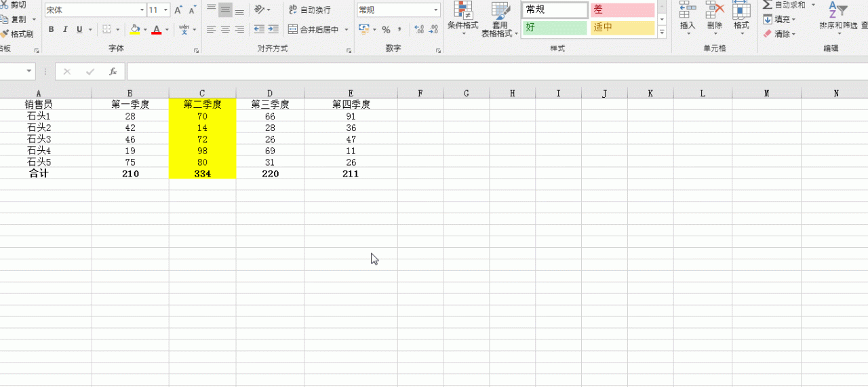Decrease decimal places
This screenshot has width=868, height=387.
[x=433, y=29]
